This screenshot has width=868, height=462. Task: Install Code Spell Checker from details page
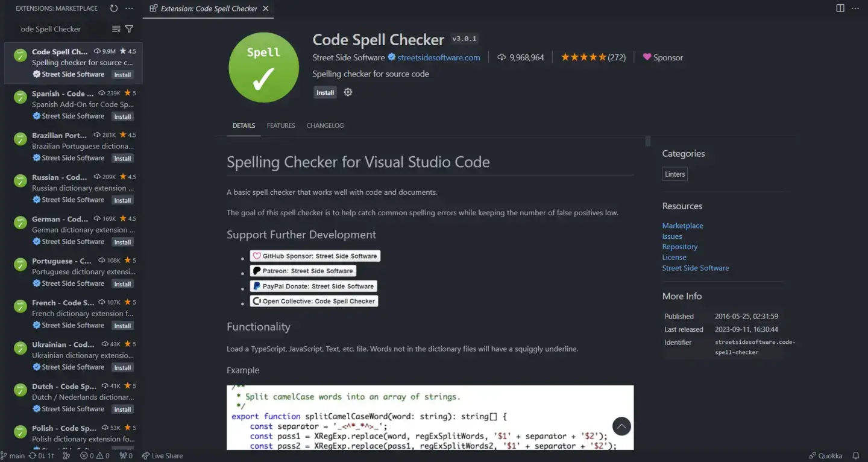(x=325, y=92)
